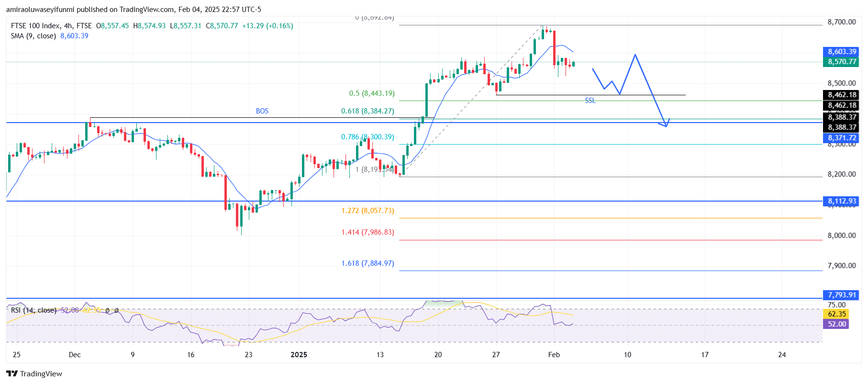Click the RSI (14, close) indicator legend
This screenshot has height=384, width=868.
tap(33, 310)
